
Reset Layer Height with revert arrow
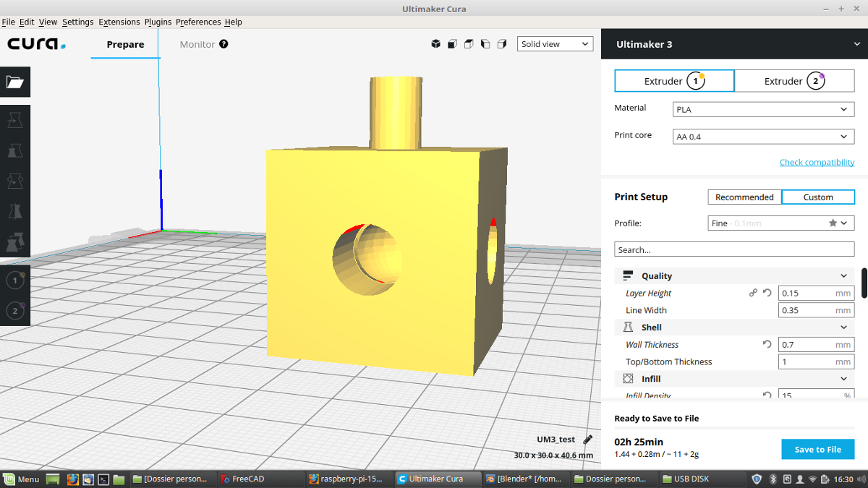tap(767, 294)
